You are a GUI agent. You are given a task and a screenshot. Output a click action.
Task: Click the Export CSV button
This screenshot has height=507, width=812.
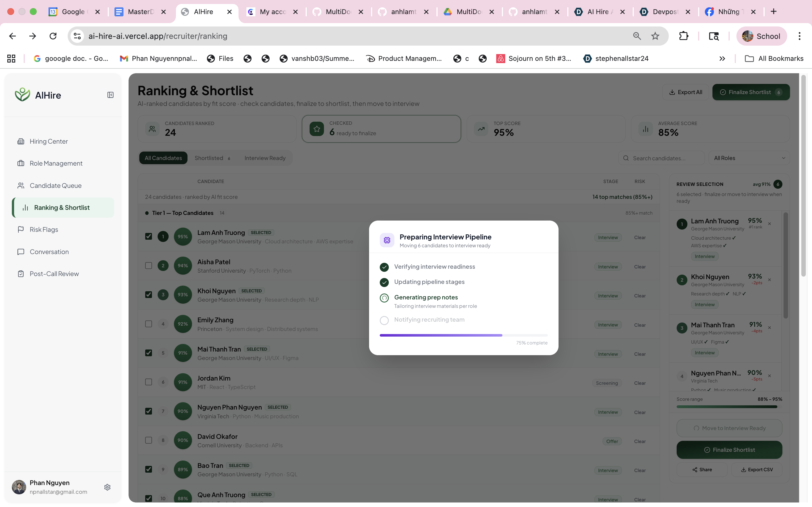[x=757, y=470]
